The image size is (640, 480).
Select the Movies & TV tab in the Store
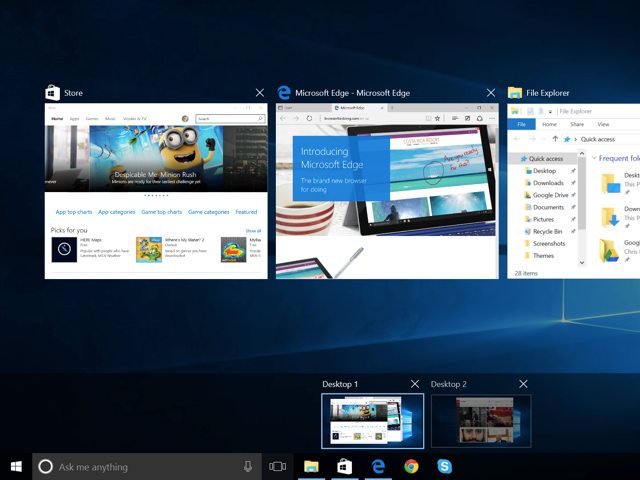point(135,118)
